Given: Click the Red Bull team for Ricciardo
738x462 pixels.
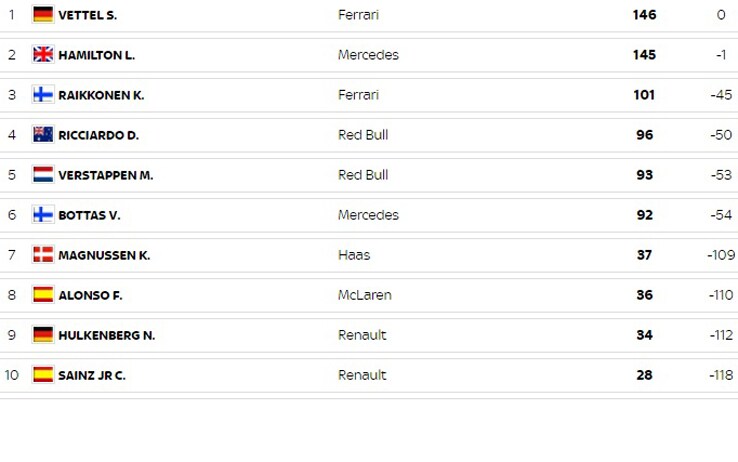Looking at the screenshot, I should click(363, 135).
